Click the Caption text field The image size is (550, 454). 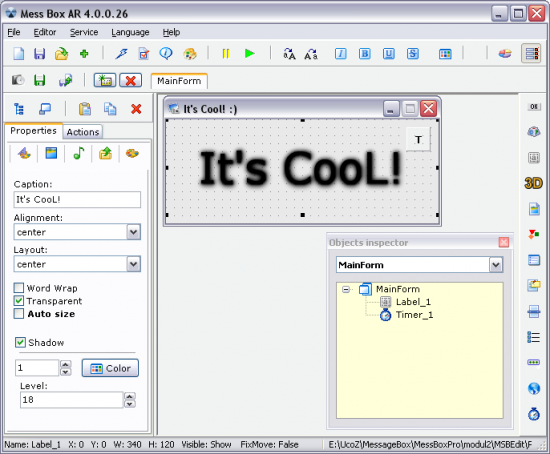point(77,199)
